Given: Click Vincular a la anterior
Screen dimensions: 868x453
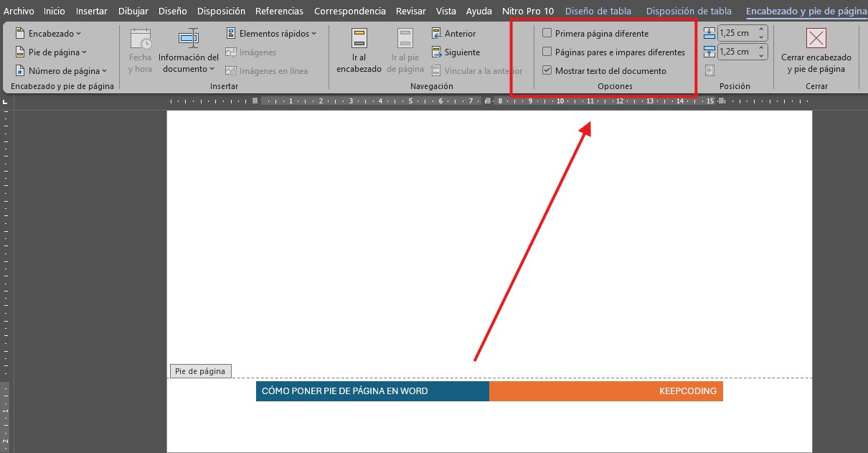Looking at the screenshot, I should click(x=477, y=70).
